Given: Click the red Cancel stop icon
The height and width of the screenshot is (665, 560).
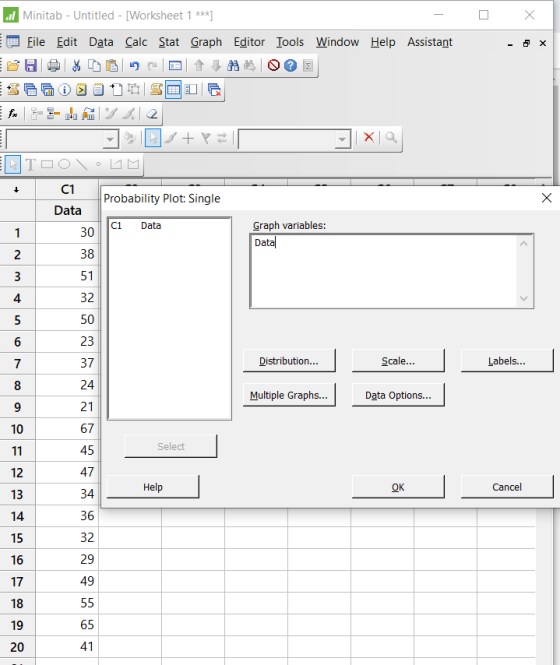Looking at the screenshot, I should [x=274, y=65].
